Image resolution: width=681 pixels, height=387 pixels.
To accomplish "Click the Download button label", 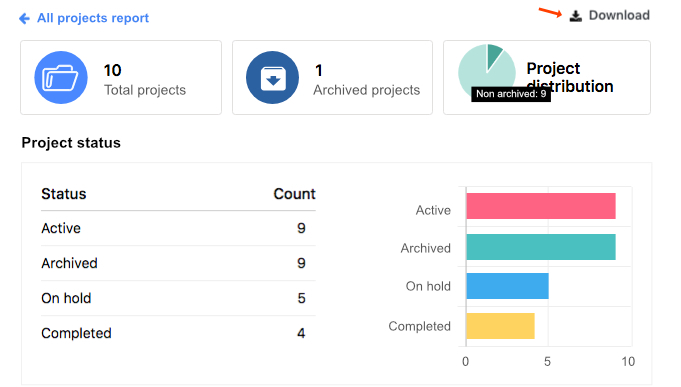I will (x=619, y=15).
